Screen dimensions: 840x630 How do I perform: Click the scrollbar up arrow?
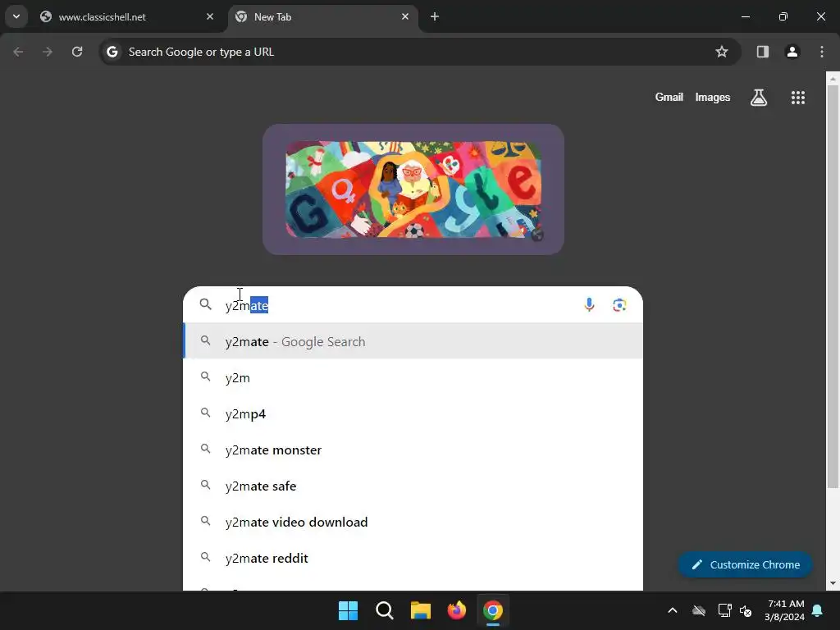pyautogui.click(x=833, y=79)
